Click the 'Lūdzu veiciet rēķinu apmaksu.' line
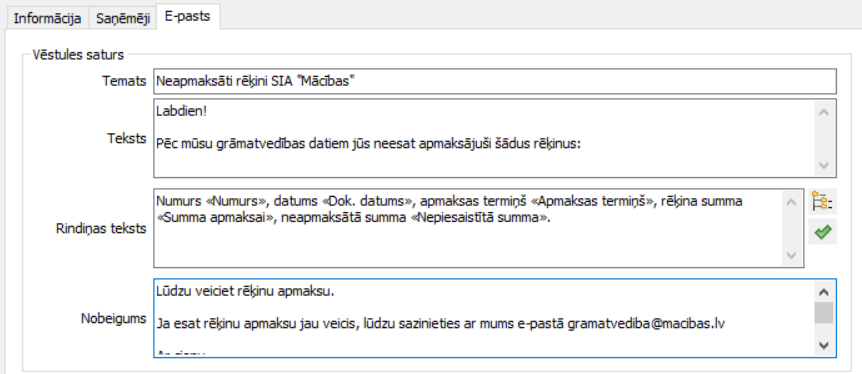The height and width of the screenshot is (374, 862). 245,292
